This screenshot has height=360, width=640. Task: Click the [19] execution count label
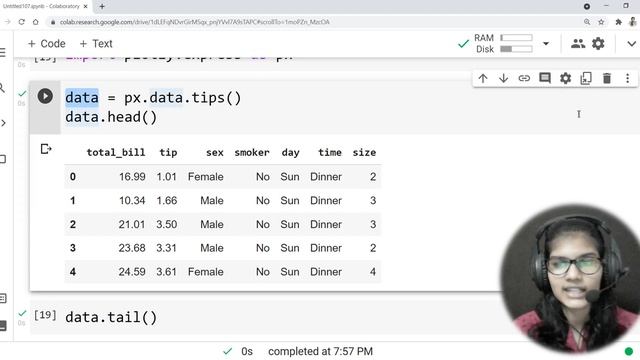pos(45,315)
